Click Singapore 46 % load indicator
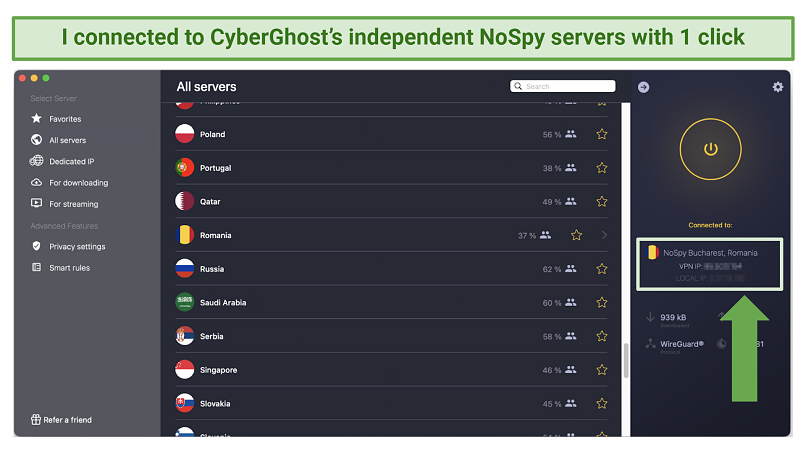This screenshot has width=806, height=453. (559, 370)
